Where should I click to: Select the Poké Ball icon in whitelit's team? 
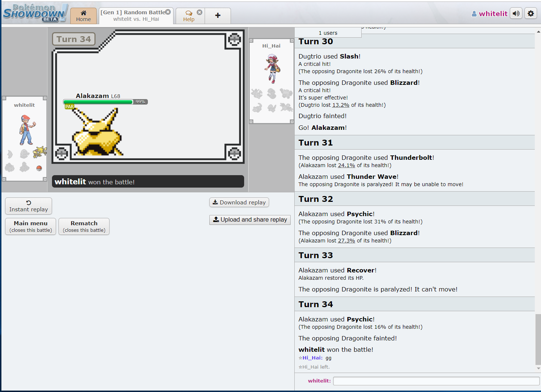point(39,168)
